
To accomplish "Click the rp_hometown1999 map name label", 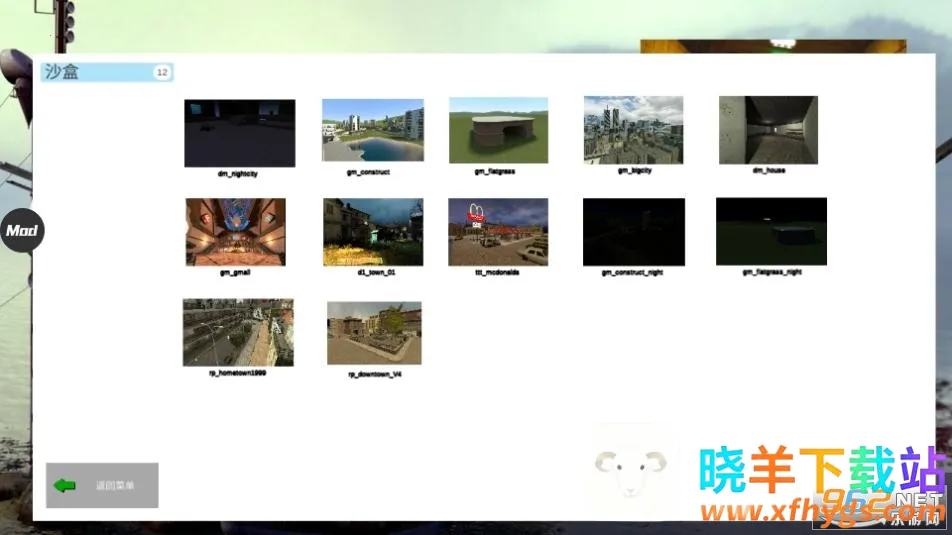I will pos(237,374).
